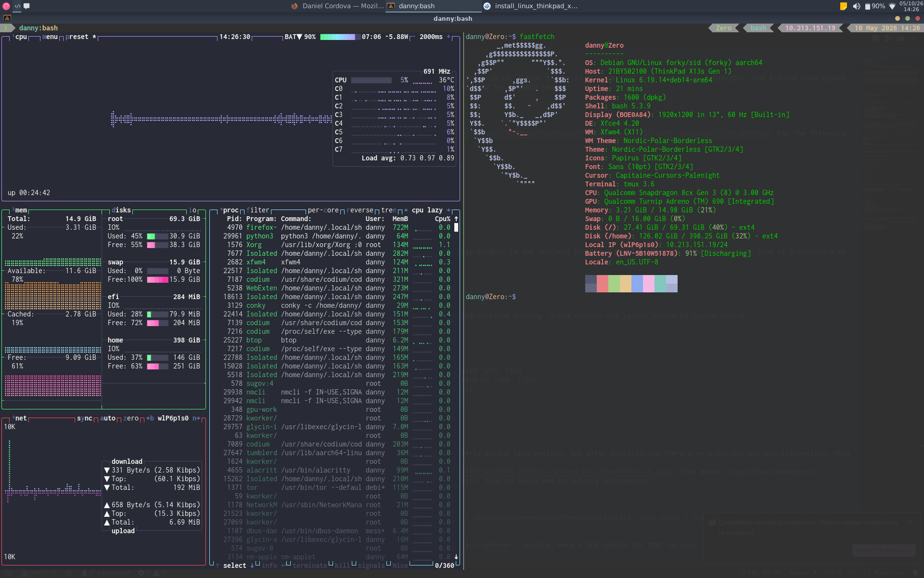Click right arrow after cpu lazy sorting
The height and width of the screenshot is (578, 924).
(449, 210)
